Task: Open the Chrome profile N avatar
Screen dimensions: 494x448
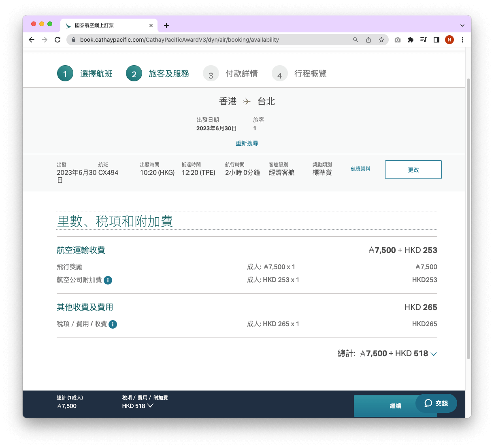Action: (449, 40)
